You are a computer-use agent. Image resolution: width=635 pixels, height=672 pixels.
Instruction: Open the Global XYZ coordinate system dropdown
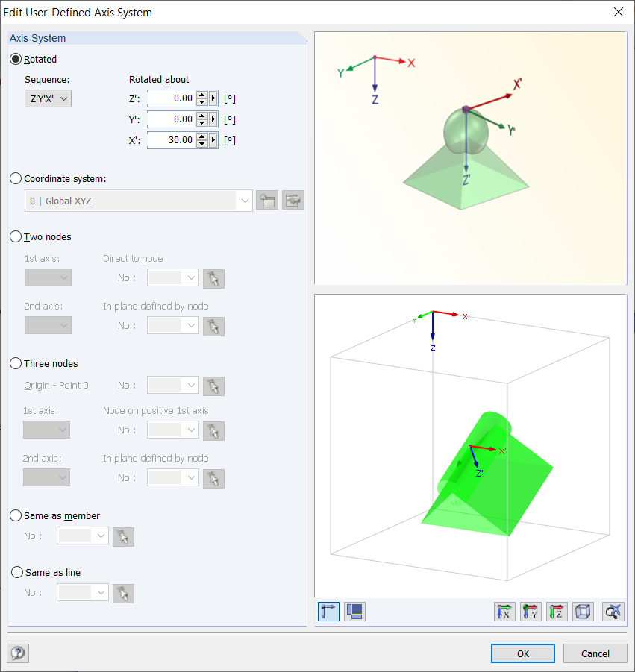tap(245, 199)
